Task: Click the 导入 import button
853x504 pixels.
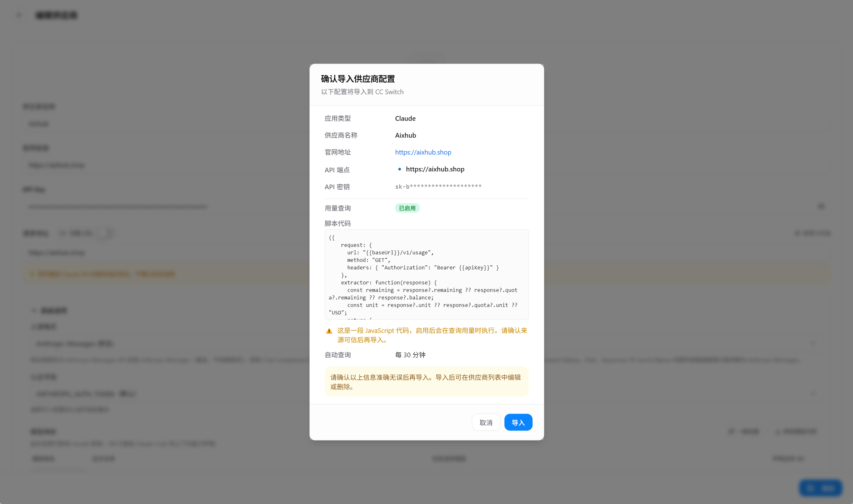Action: click(518, 422)
